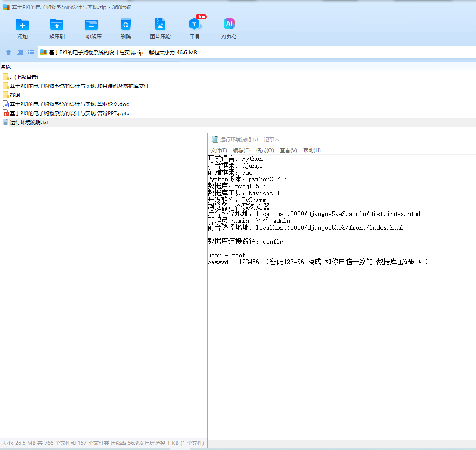Click the 项目源码及数据库文件 folder icon
Image resolution: width=476 pixels, height=450 pixels.
tap(6, 86)
